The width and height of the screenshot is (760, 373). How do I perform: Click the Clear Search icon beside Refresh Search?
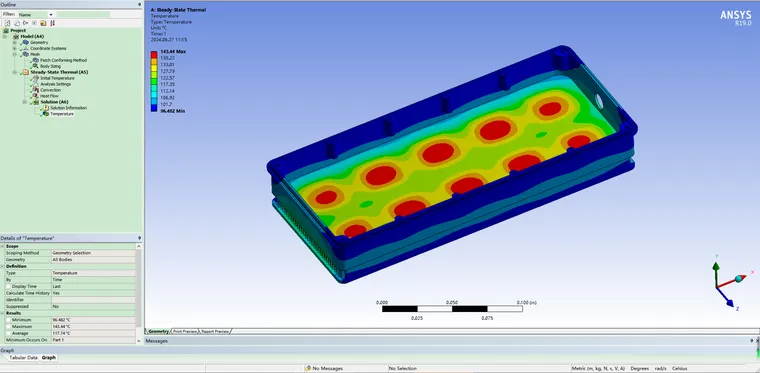(x=17, y=23)
